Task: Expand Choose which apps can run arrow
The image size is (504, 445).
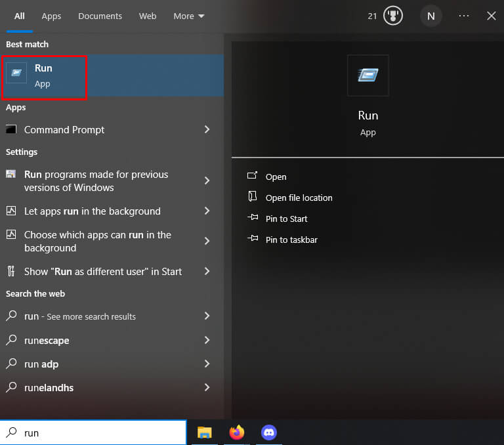Action: [207, 241]
